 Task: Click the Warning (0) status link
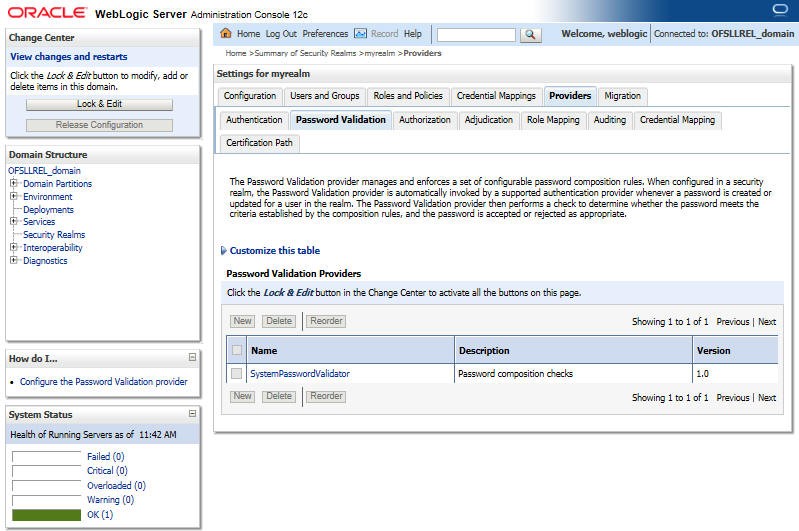pos(111,500)
